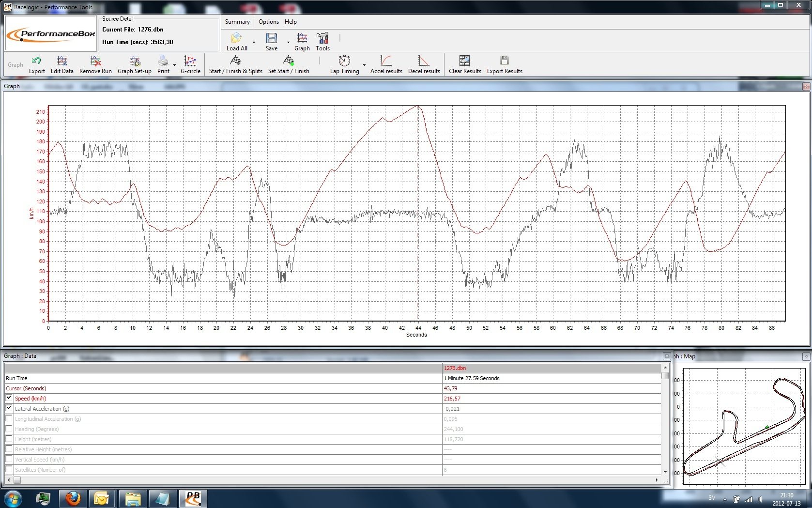Viewport: 812px width, 508px height.
Task: Expand Lap Timing dropdown arrow
Action: coord(364,65)
